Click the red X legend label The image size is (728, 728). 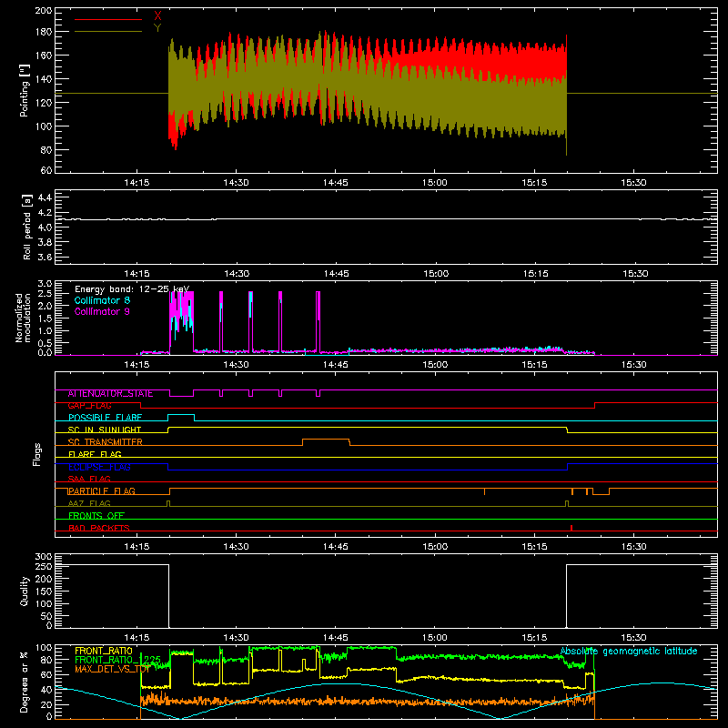click(x=157, y=16)
